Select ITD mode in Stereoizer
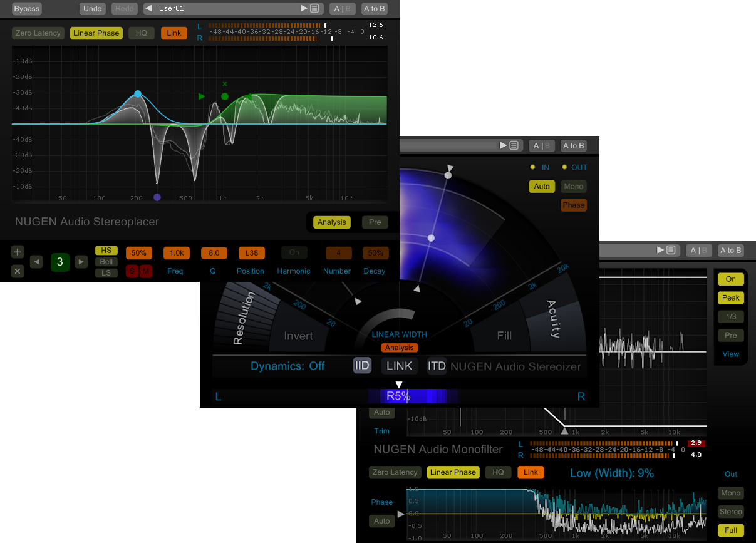This screenshot has width=756, height=543. point(437,366)
